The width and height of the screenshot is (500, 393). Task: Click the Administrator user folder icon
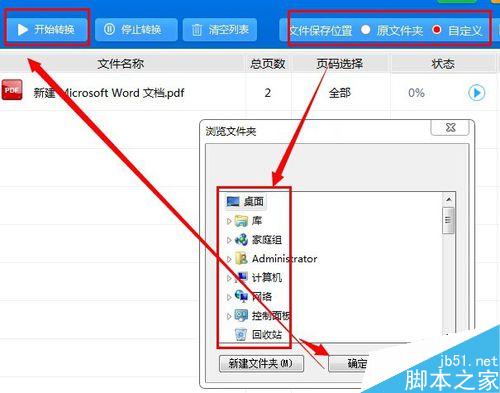point(241,259)
